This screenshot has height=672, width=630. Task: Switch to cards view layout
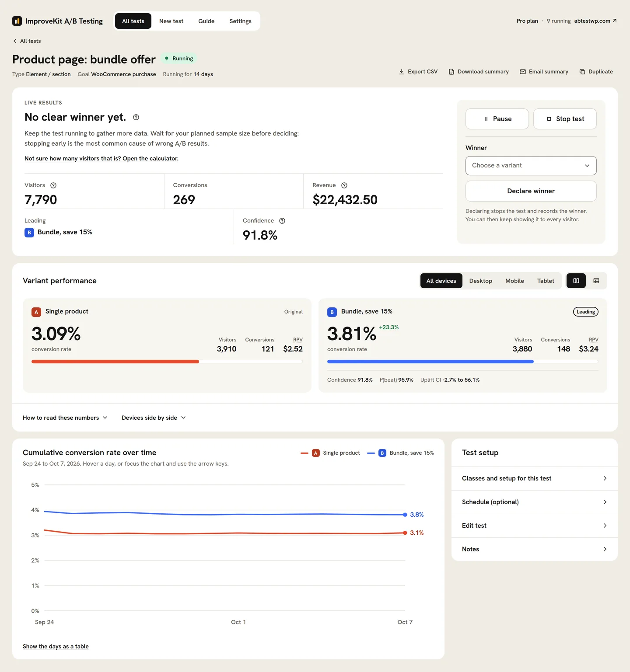pyautogui.click(x=576, y=281)
